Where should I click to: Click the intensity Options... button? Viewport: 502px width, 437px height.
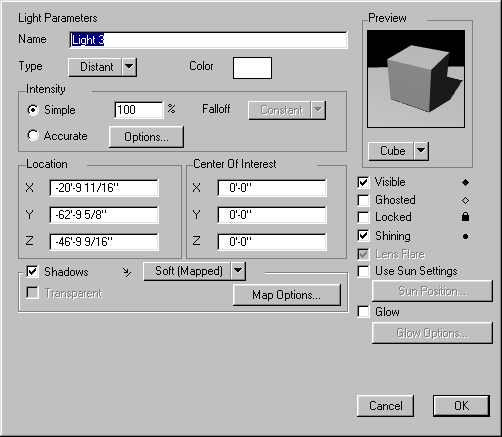pos(146,137)
